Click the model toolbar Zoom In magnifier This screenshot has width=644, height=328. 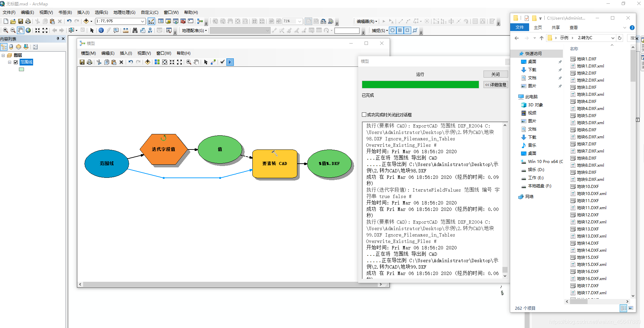click(189, 62)
